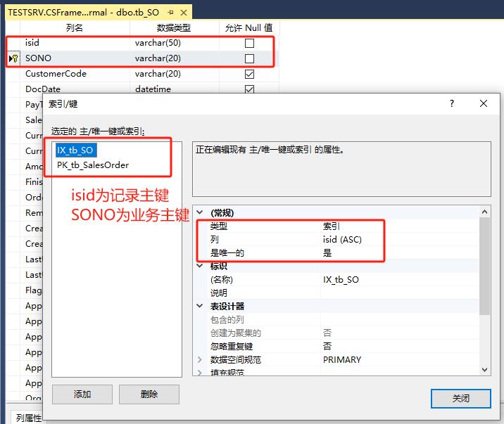
Task: Click the 删除 button
Action: [149, 394]
